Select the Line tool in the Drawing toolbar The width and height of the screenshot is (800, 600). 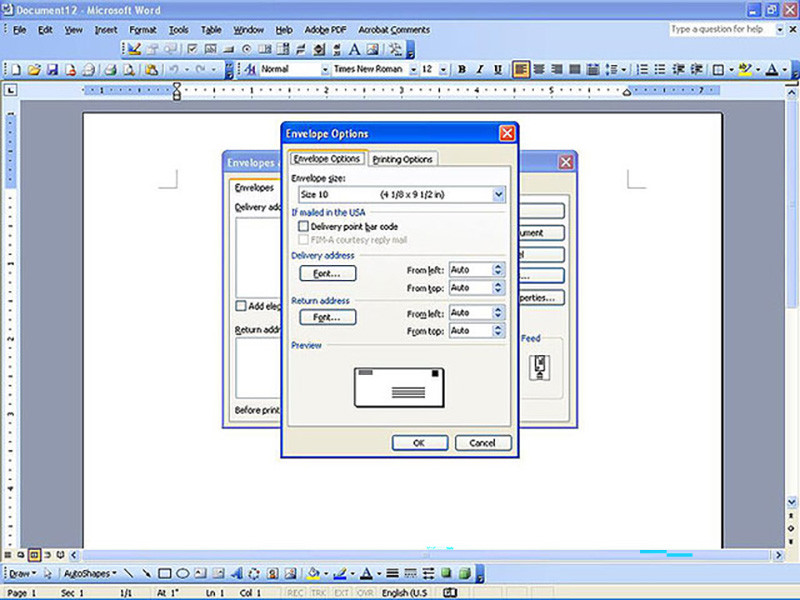[128, 573]
